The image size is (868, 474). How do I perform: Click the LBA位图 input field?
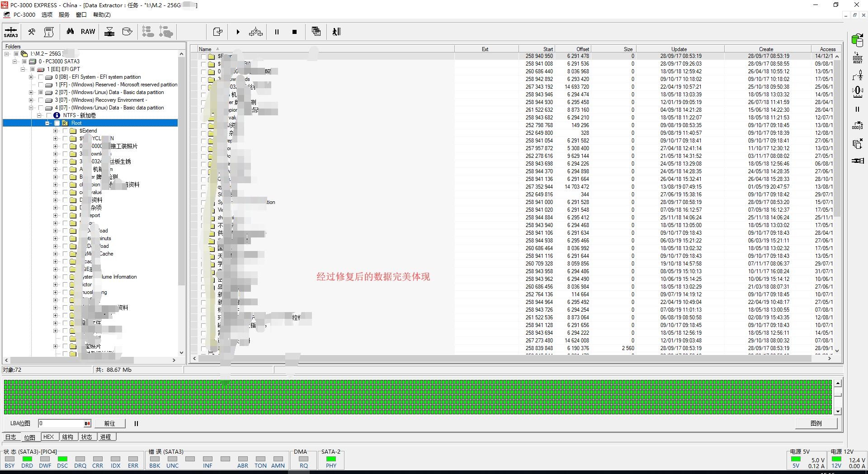click(x=61, y=423)
